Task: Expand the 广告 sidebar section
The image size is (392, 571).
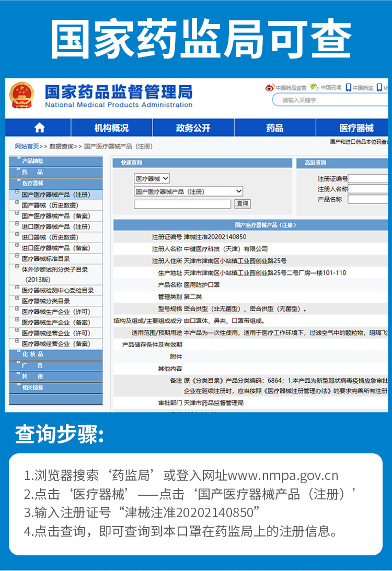Action: 56,366
